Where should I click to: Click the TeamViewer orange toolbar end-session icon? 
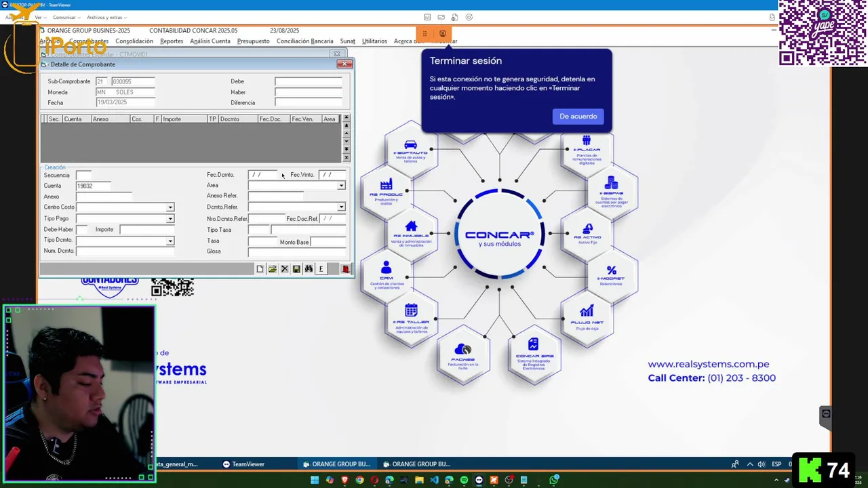pos(443,33)
